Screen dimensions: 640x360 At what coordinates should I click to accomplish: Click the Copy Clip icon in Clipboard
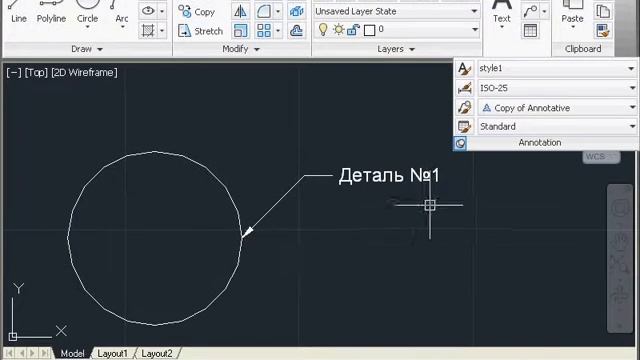pyautogui.click(x=603, y=11)
